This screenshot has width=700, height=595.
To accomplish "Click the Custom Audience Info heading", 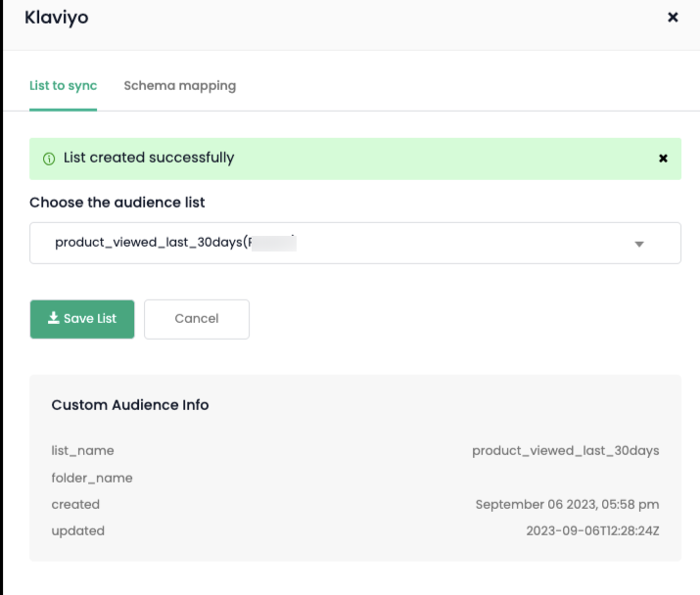I will coord(130,405).
